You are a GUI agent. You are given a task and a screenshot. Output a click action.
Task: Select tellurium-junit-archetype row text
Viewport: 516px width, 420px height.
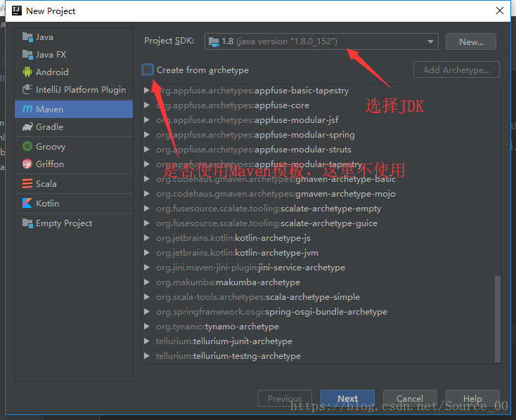click(224, 341)
